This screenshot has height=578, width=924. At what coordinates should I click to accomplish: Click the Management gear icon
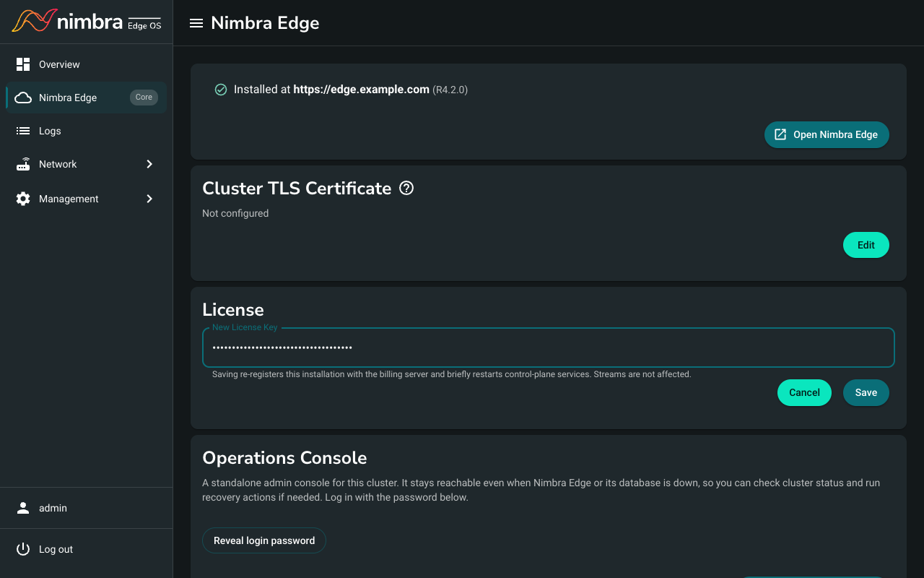pos(23,199)
